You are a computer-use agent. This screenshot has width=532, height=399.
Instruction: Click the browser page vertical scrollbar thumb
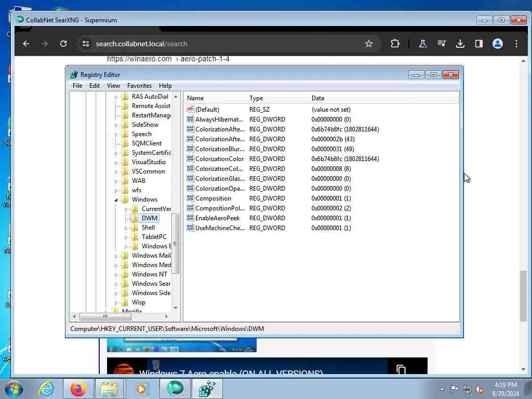pos(523,296)
